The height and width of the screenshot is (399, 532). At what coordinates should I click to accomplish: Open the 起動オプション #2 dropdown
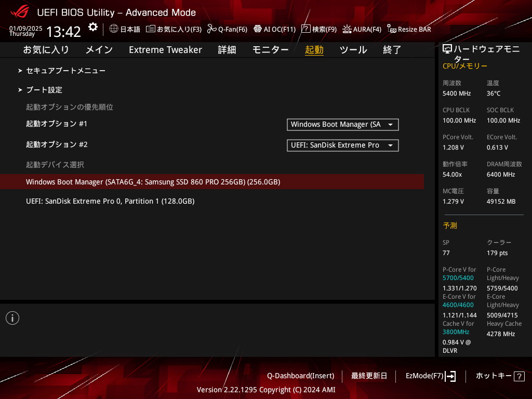342,145
